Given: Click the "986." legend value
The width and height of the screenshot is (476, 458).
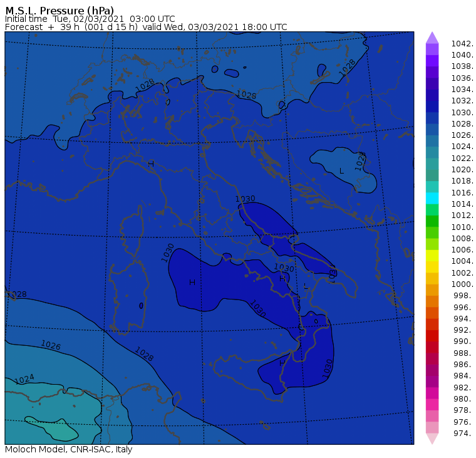Looking at the screenshot, I should click(463, 365).
